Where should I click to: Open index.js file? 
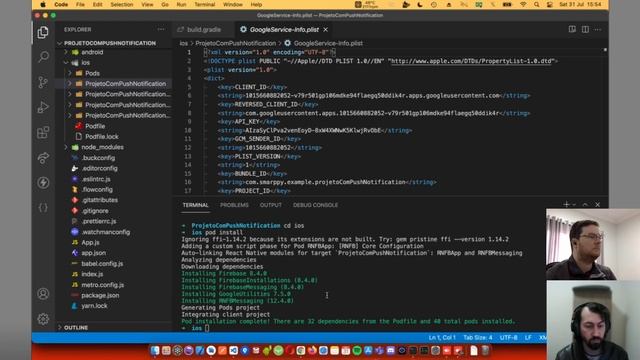[92, 274]
